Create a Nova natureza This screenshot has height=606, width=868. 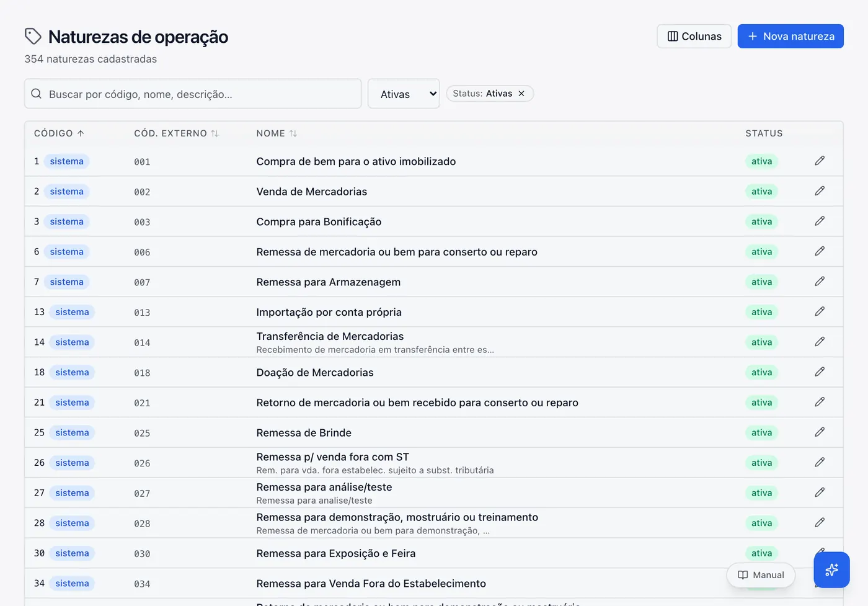790,36
